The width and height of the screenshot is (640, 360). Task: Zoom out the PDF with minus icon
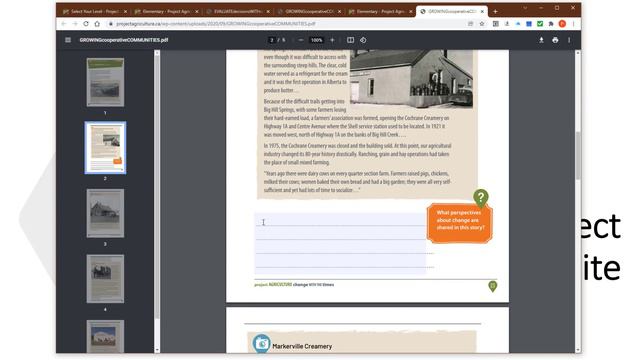coord(301,40)
